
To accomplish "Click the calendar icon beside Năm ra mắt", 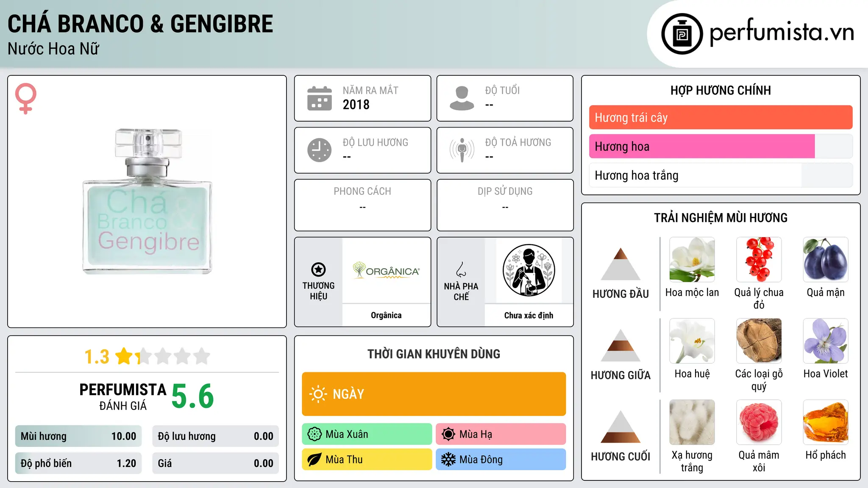I will point(320,98).
